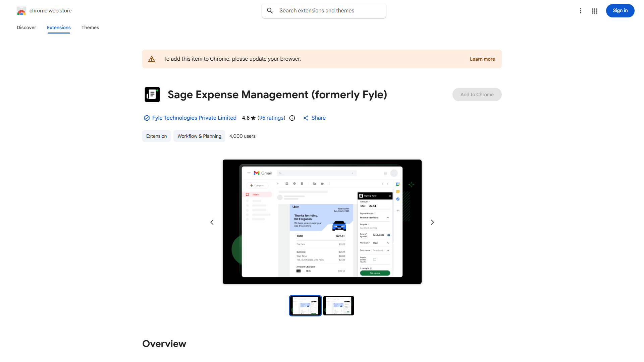Open the 95 ratings link

click(x=271, y=118)
